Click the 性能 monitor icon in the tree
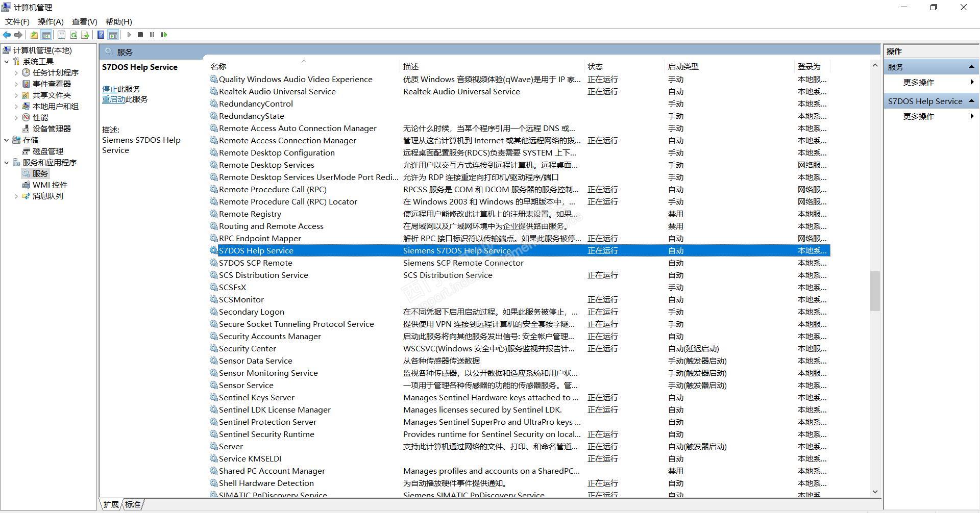Screen dimensions: 980x513 click(26, 117)
